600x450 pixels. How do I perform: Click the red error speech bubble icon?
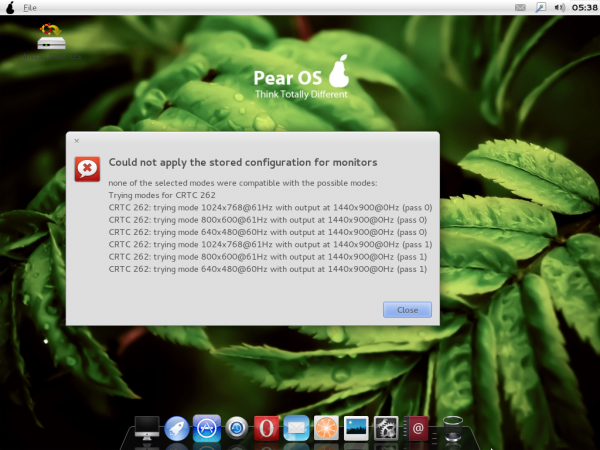click(x=87, y=169)
